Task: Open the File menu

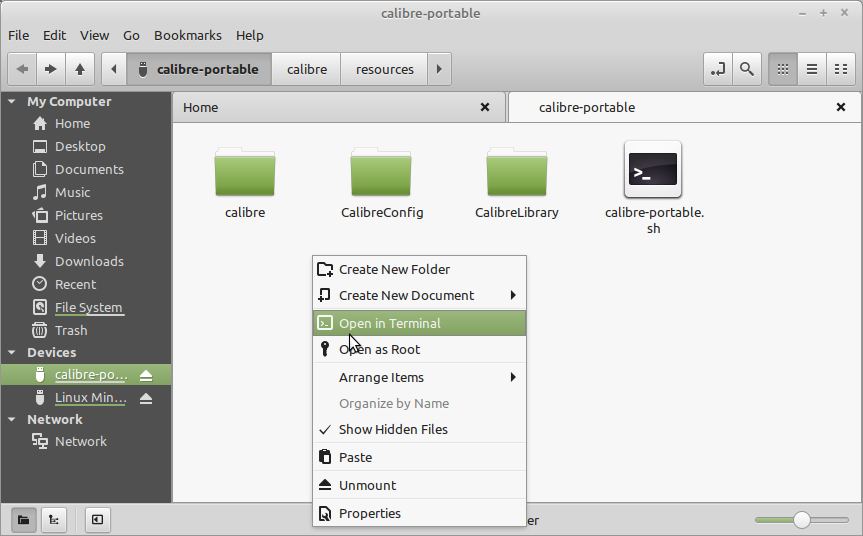Action: (x=19, y=35)
